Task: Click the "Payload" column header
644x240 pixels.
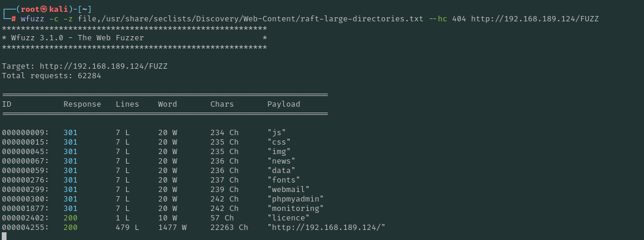Action: click(x=284, y=104)
